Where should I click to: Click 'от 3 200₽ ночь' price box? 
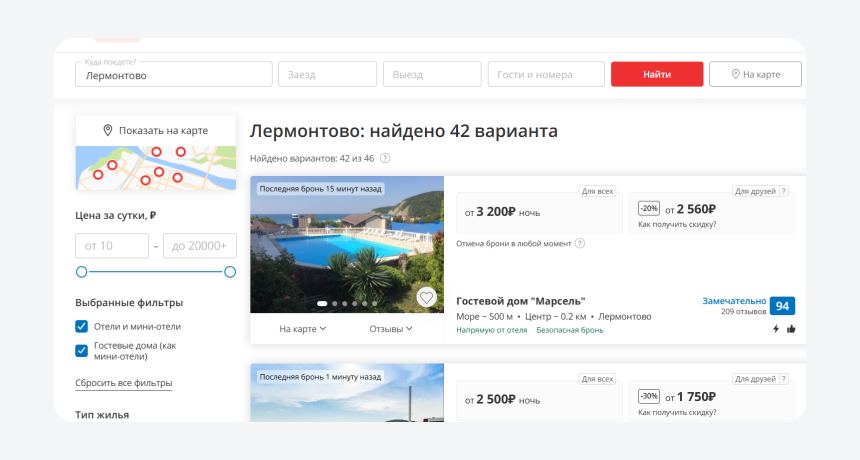pos(539,213)
